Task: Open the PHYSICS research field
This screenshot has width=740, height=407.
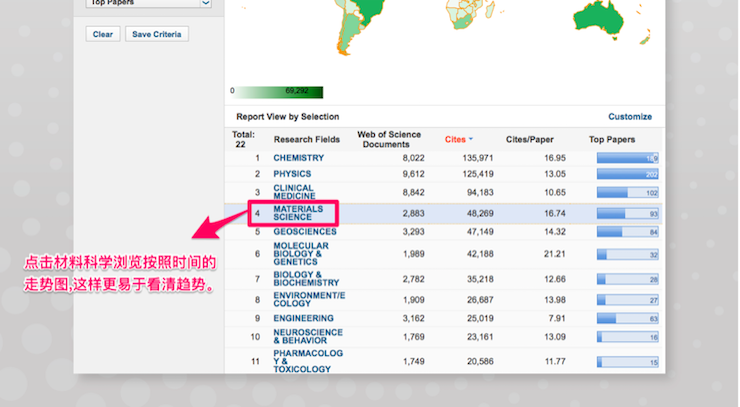Action: pyautogui.click(x=292, y=174)
